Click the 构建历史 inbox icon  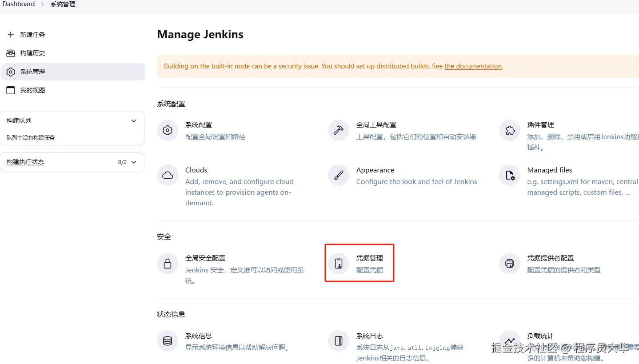(11, 53)
